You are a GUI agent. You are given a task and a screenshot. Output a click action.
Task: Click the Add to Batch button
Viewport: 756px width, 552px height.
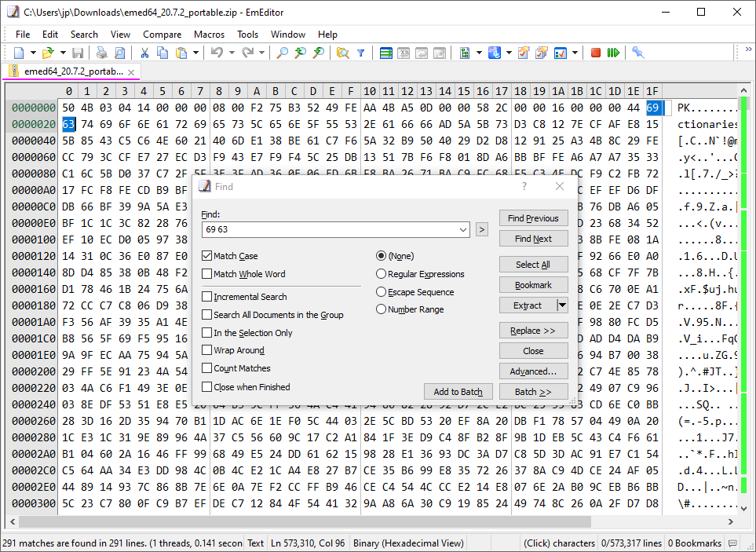(x=458, y=392)
